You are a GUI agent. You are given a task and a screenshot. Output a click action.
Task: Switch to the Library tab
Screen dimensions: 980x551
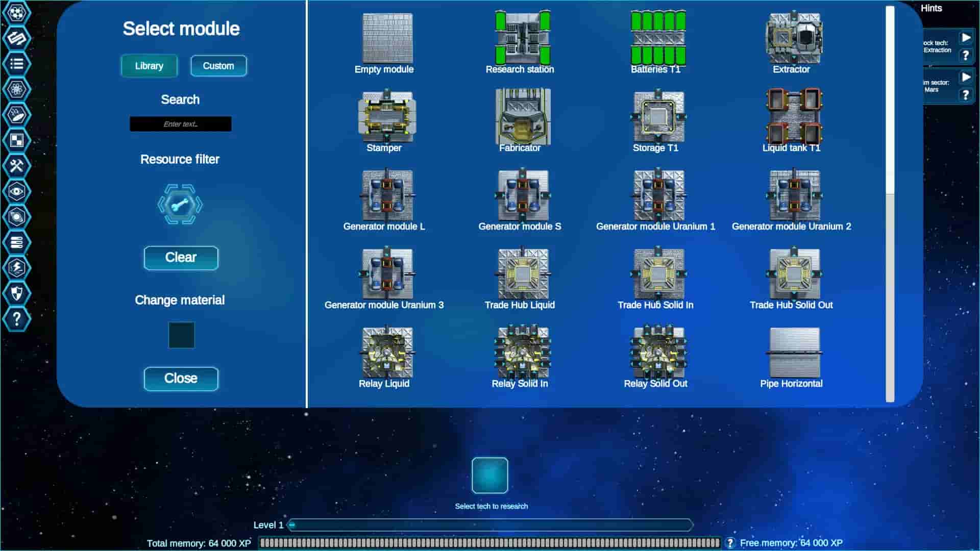[x=149, y=65]
